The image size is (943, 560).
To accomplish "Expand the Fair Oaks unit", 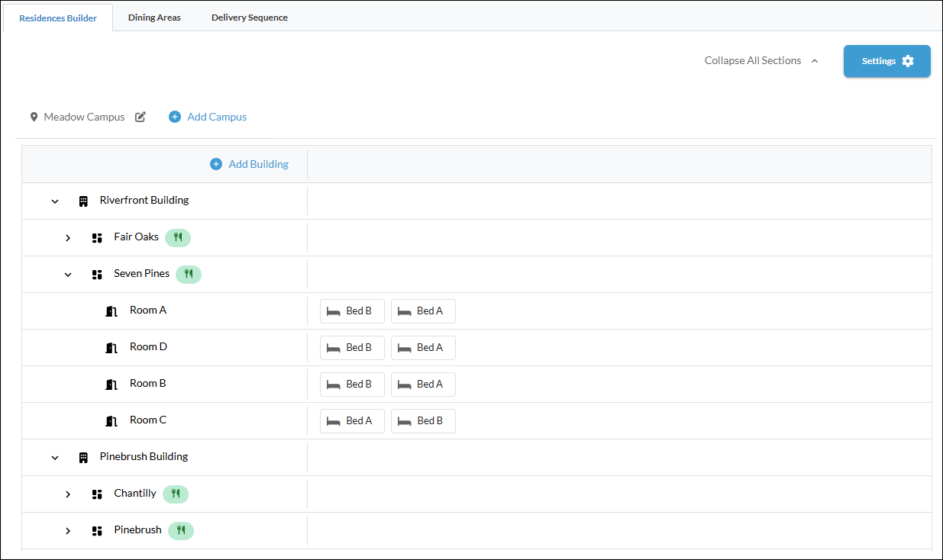I will pyautogui.click(x=68, y=238).
